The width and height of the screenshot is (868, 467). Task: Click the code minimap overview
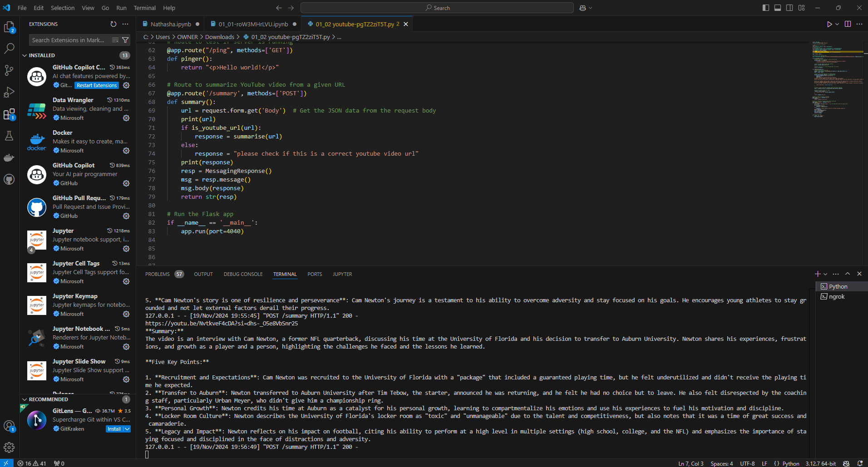click(x=838, y=79)
